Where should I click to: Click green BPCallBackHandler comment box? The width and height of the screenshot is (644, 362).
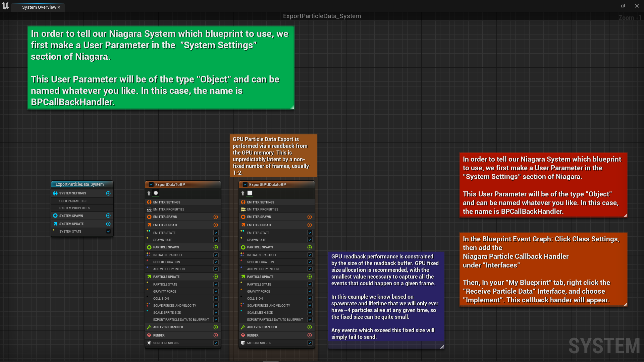coord(161,68)
